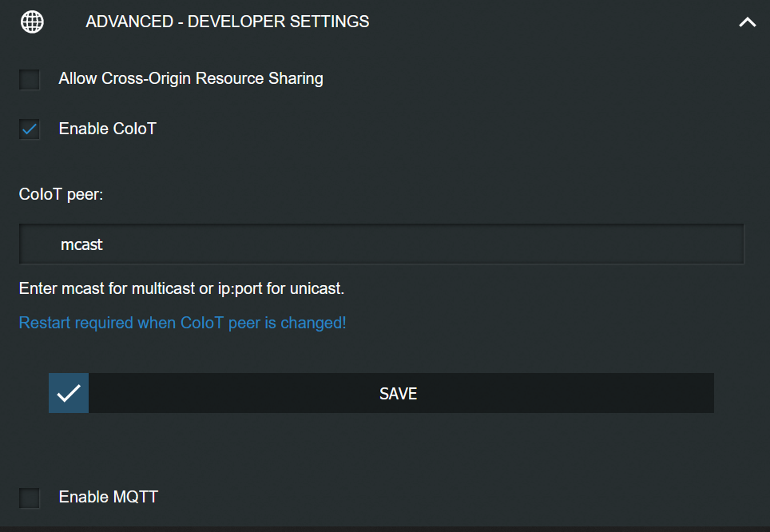Viewport: 770px width, 532px height.
Task: Click the Advanced - Developer Settings title
Action: coord(228,22)
